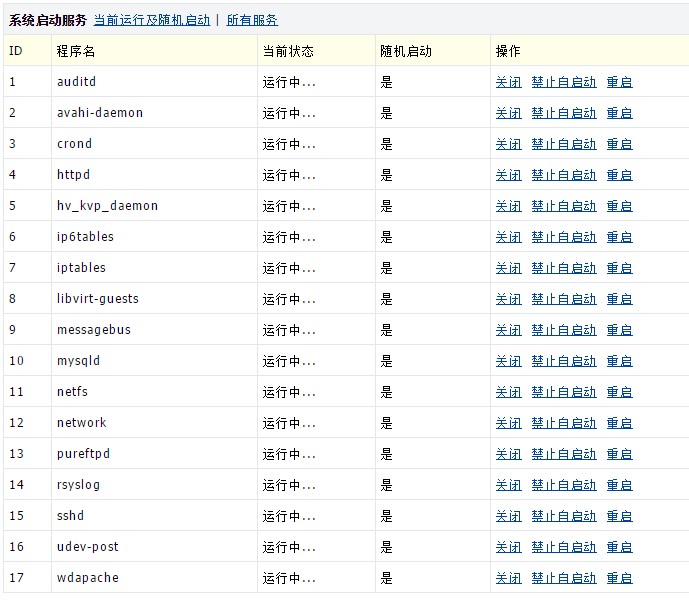Click 关闭 for auditd
689x603 pixels.
(x=508, y=82)
